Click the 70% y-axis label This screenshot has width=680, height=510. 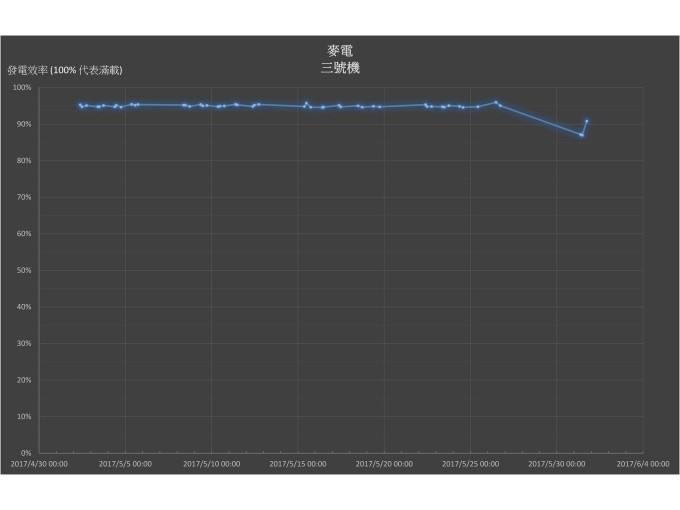[x=24, y=197]
